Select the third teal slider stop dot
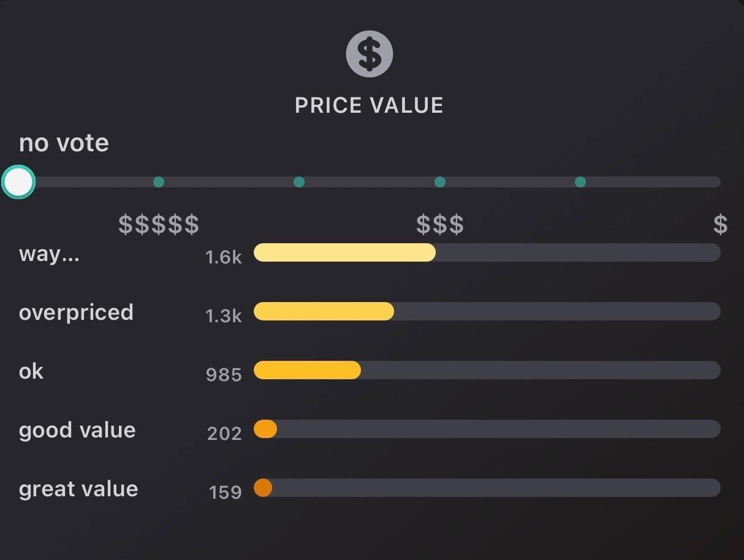 439,182
